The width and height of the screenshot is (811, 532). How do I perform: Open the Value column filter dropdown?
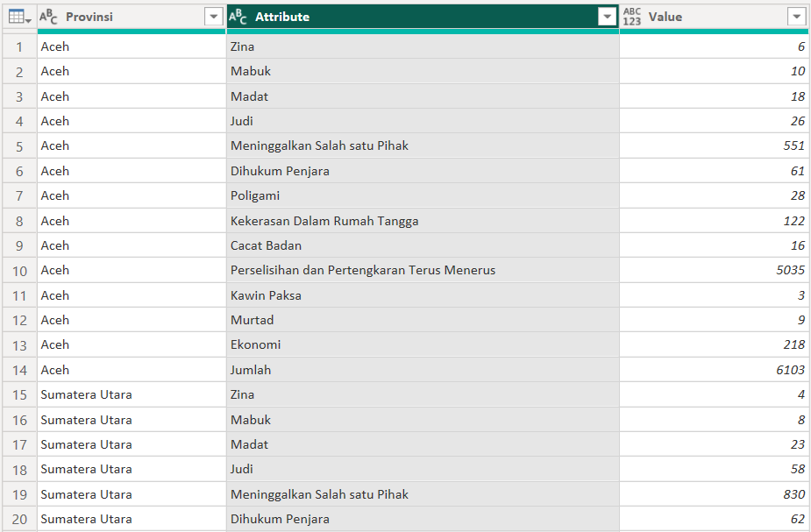796,17
